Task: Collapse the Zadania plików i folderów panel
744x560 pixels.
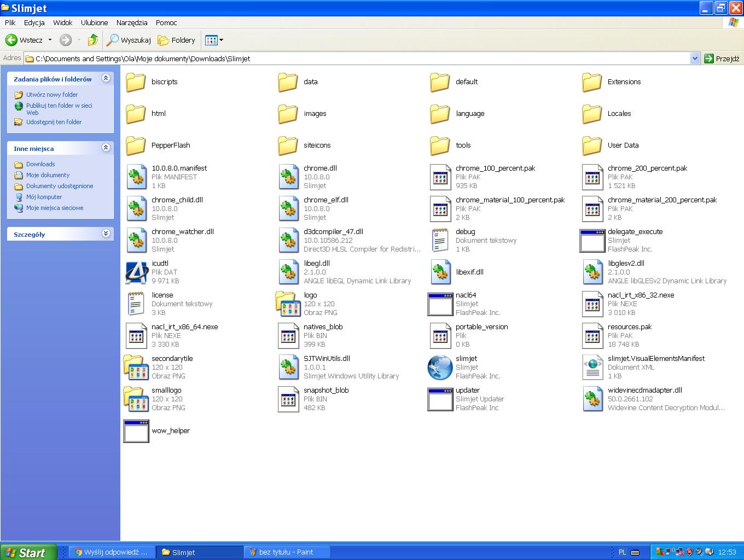Action: click(x=106, y=79)
